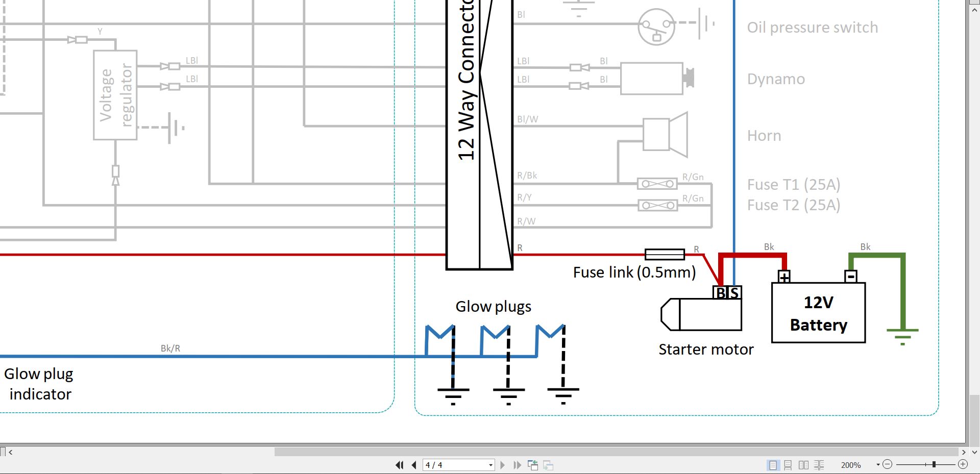Go to the first page

click(x=399, y=465)
